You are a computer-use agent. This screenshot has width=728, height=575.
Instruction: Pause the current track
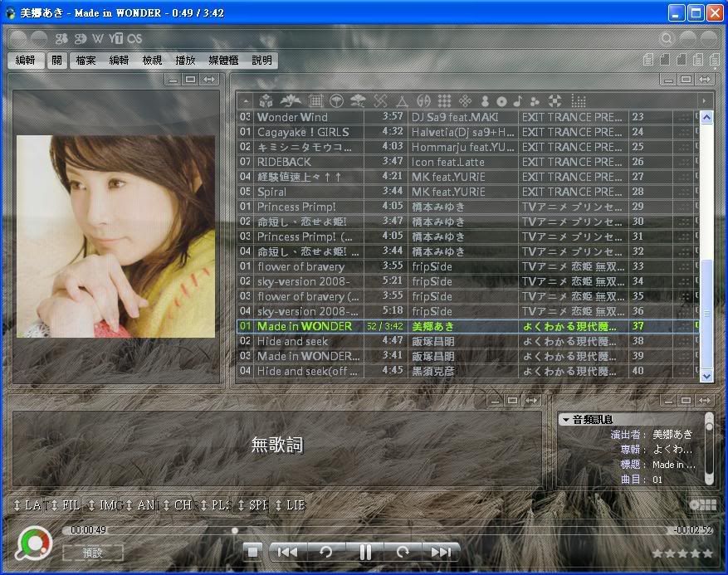pos(365,552)
